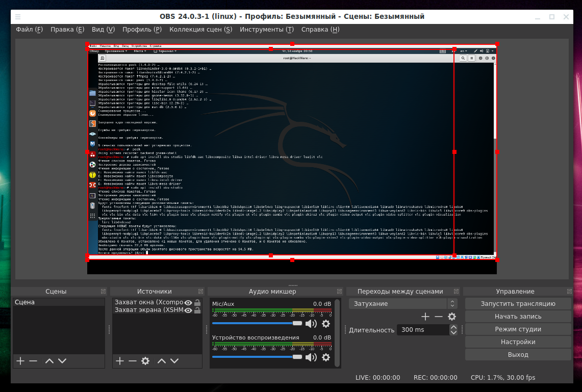Open the Файл menu
Viewport: 582px width, 392px height.
pyautogui.click(x=29, y=30)
